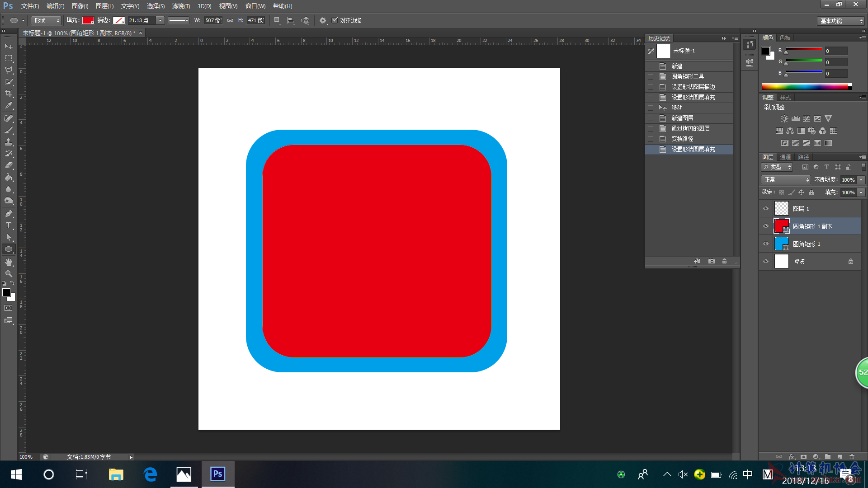Select history state 变换路径
Viewport: 868px width, 488px height.
pos(689,139)
